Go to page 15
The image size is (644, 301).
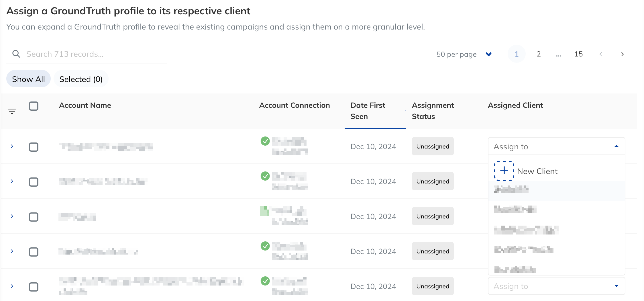click(x=578, y=54)
